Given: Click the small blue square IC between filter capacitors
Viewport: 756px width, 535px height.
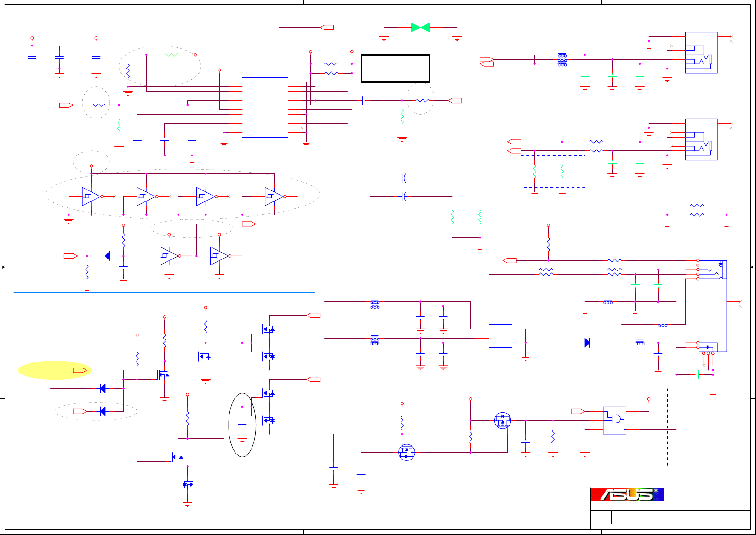Looking at the screenshot, I should tap(500, 336).
